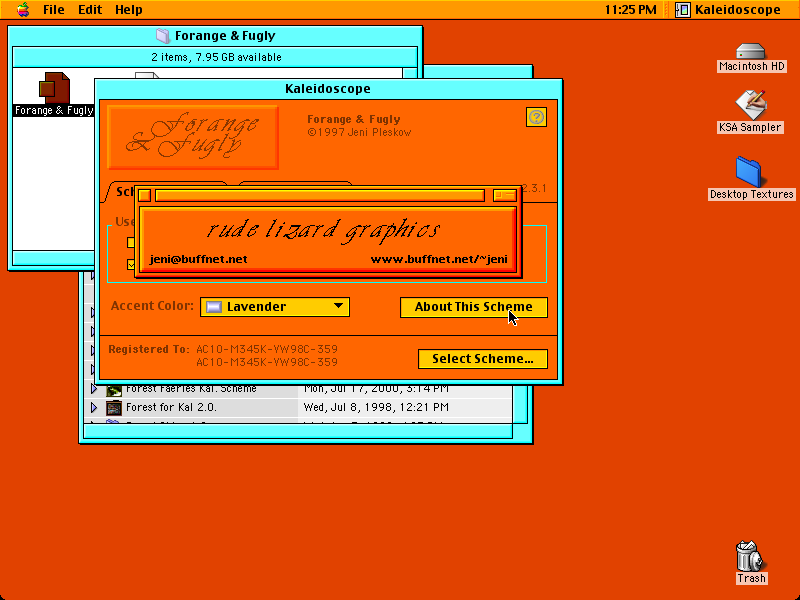
Task: Click the Forest Faeries Kal. Scheme file name
Action: click(191, 389)
